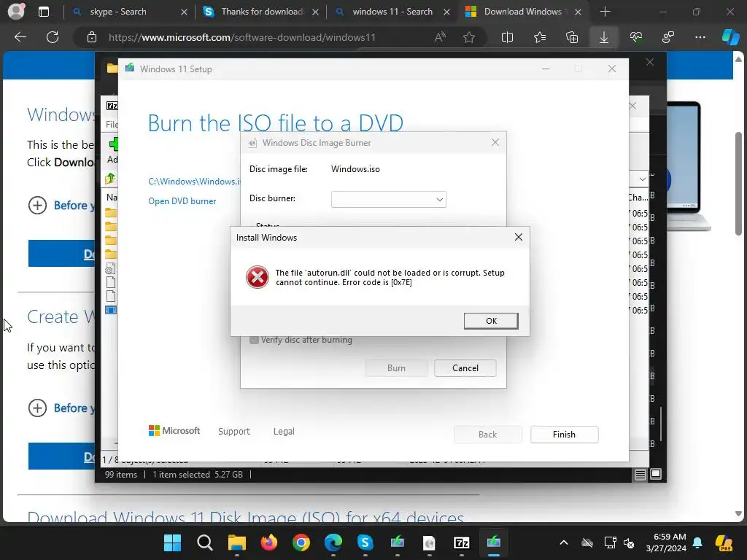Open the volume/network tray icon

pyautogui.click(x=628, y=542)
